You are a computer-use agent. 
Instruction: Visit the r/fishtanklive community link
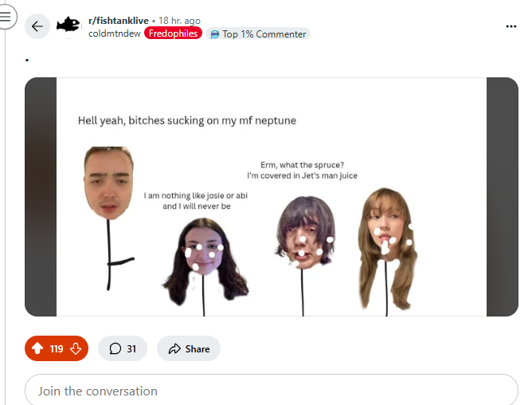[x=119, y=21]
